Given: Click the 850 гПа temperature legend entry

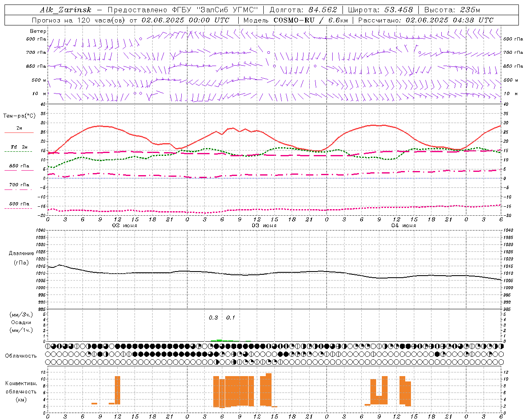Looking at the screenshot, I should pos(19,166).
